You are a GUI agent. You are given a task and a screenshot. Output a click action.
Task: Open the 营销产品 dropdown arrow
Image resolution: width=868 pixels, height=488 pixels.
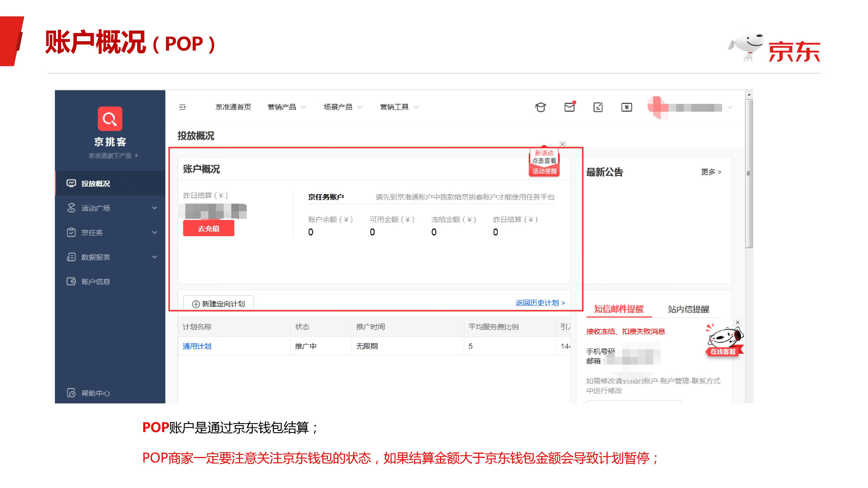(304, 107)
